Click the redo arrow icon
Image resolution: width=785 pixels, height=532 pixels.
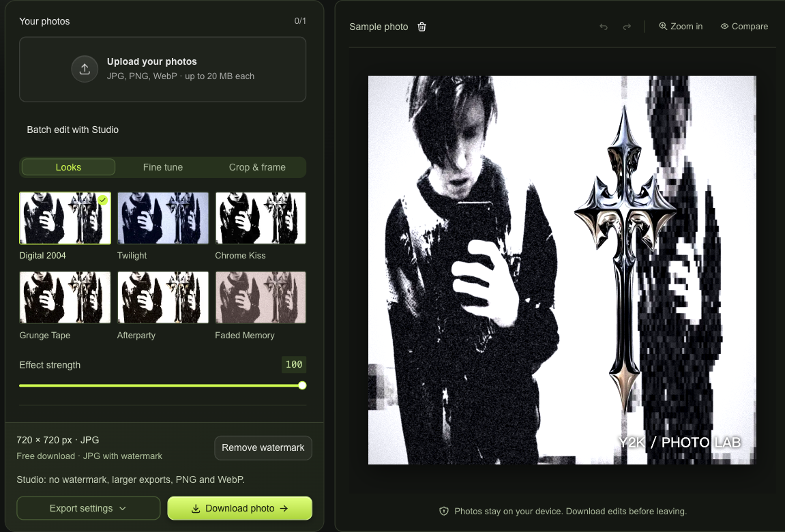627,27
